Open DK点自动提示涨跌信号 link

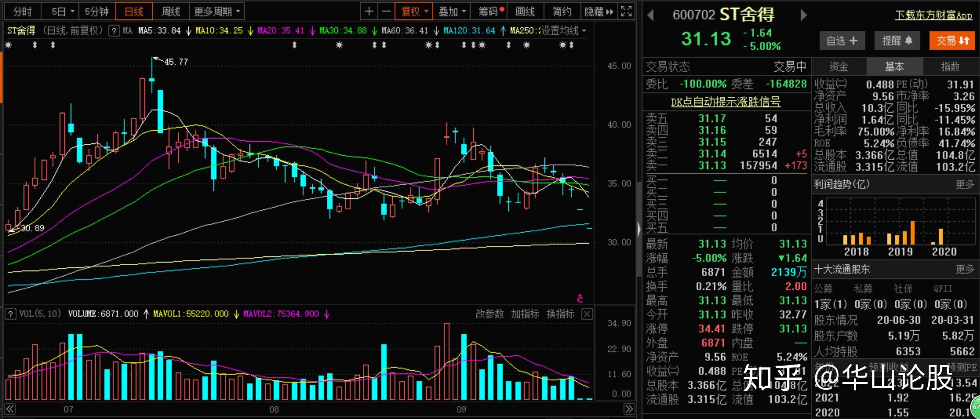[x=725, y=102]
